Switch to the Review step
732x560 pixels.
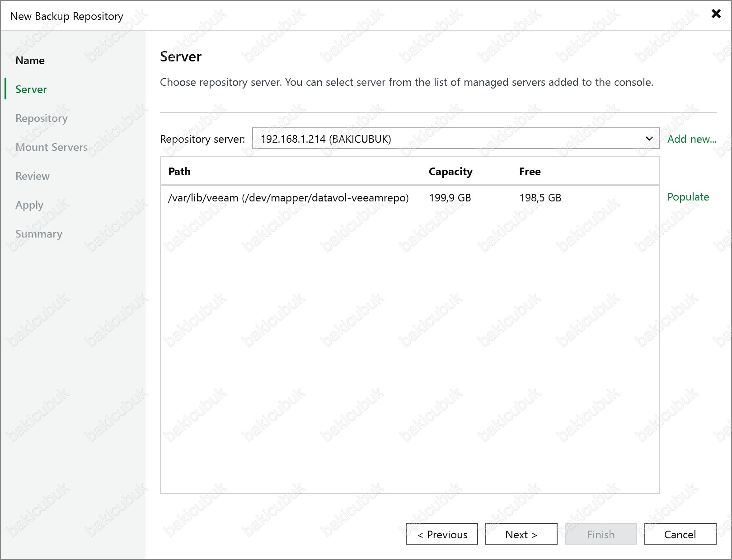click(33, 176)
